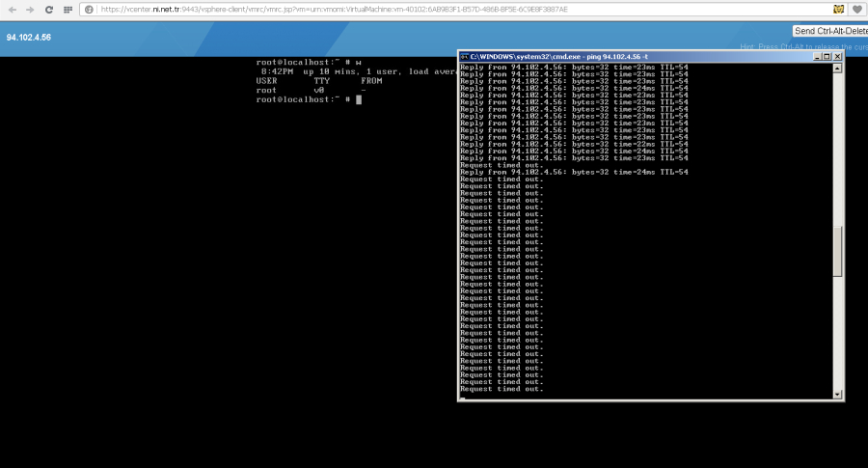Click the 'Hint: Press Ctrl-Alt' hint text

pyautogui.click(x=803, y=47)
